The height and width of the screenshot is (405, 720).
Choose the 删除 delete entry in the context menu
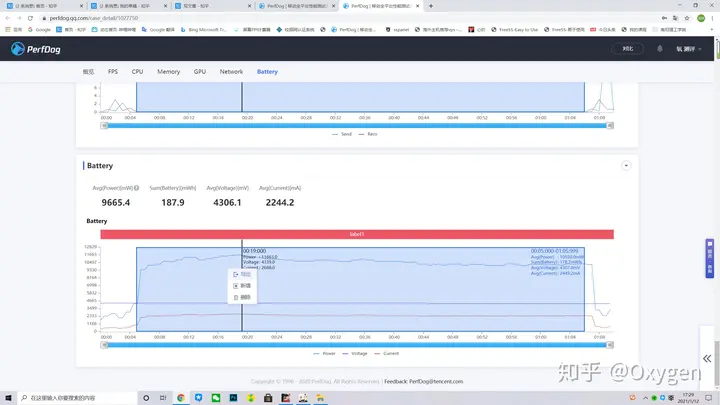(242, 297)
